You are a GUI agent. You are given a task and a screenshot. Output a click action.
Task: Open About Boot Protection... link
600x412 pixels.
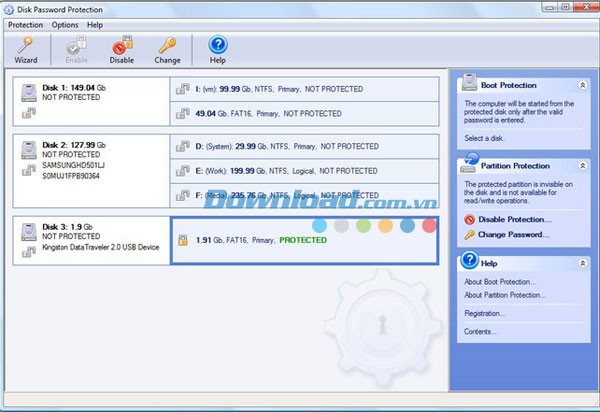pyautogui.click(x=500, y=282)
